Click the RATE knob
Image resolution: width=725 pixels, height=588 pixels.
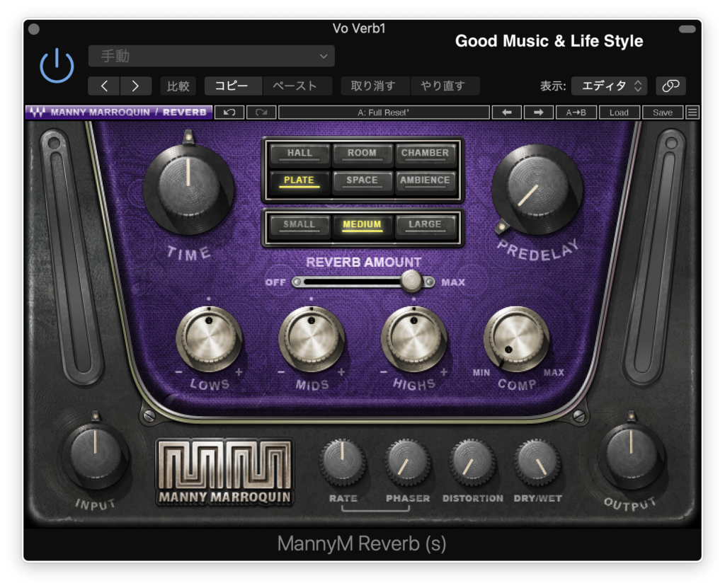click(x=343, y=462)
